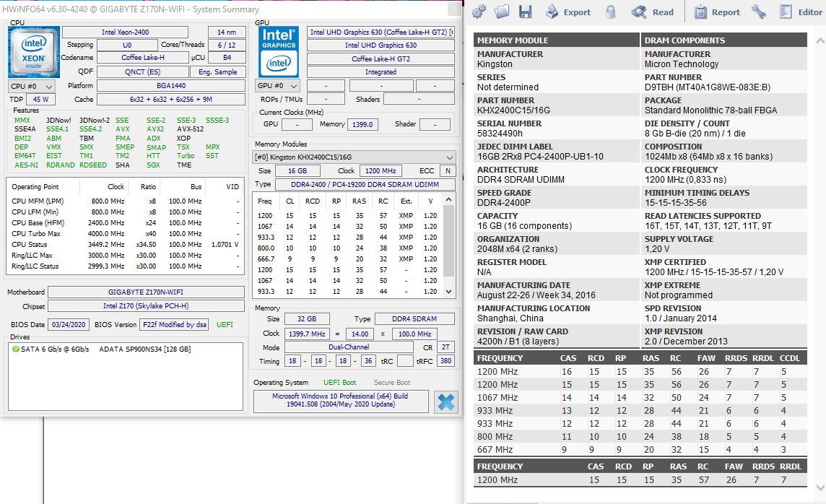Open the Report toolbar button

(x=716, y=12)
